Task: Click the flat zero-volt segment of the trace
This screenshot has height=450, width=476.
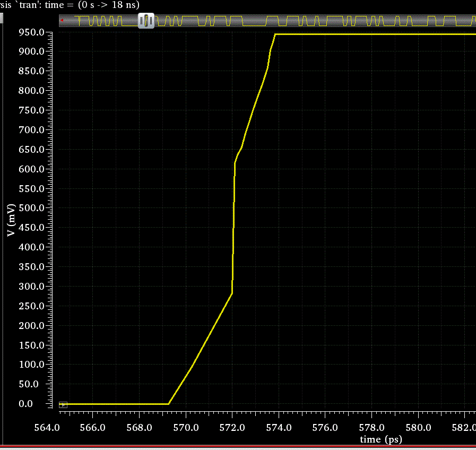Action: [117, 404]
